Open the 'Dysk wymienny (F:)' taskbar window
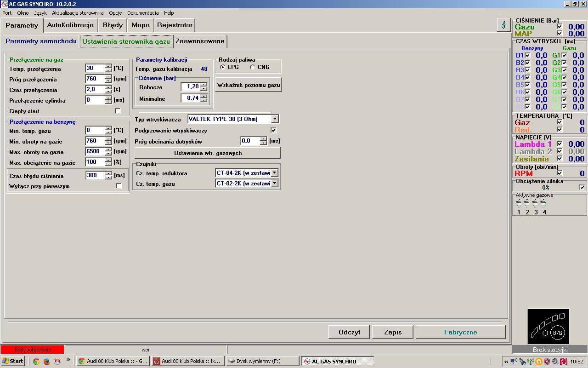This screenshot has width=588, height=368. [262, 361]
